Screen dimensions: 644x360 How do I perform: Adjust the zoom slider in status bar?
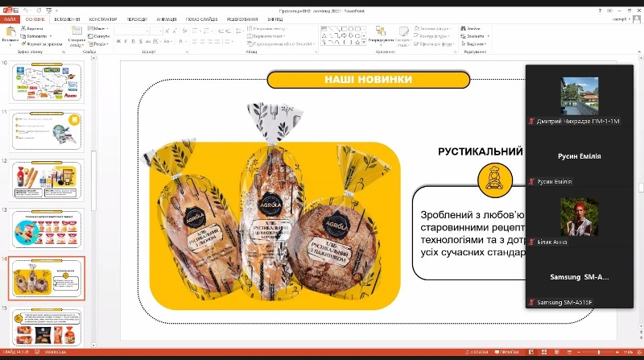[600, 354]
